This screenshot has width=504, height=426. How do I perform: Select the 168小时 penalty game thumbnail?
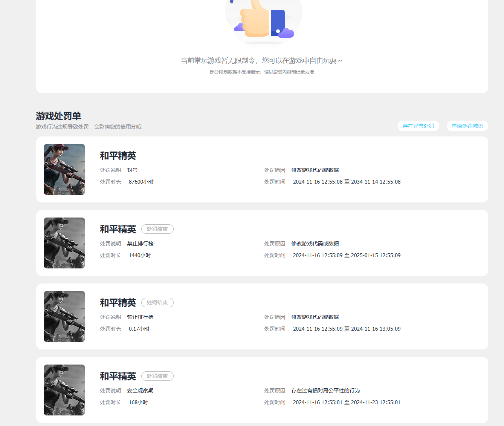tap(64, 390)
